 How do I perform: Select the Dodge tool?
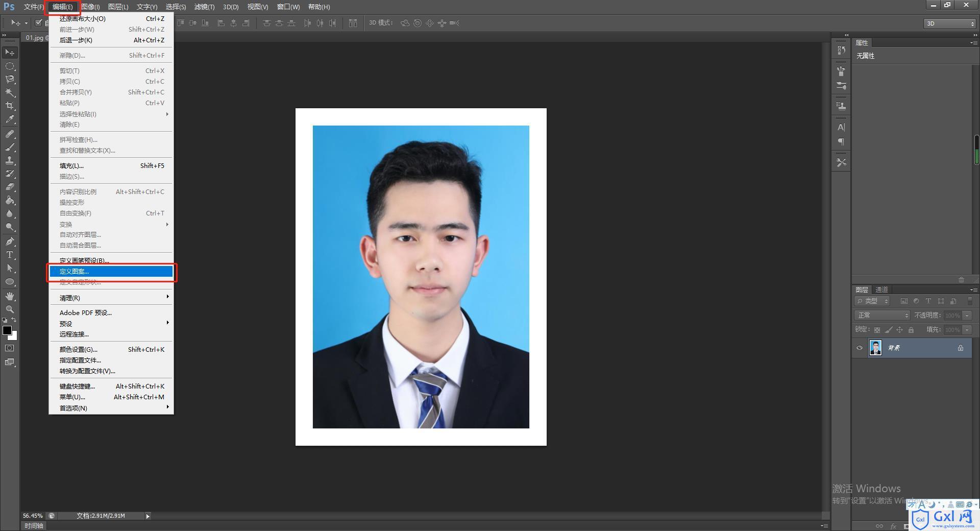point(10,227)
